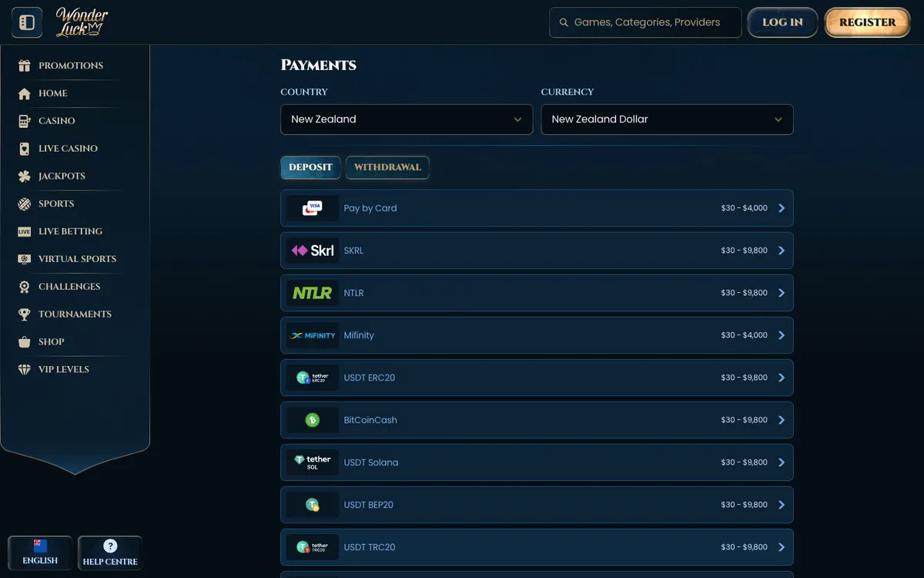Expand USDT ERC20 row chevron
The height and width of the screenshot is (578, 924).
(782, 378)
